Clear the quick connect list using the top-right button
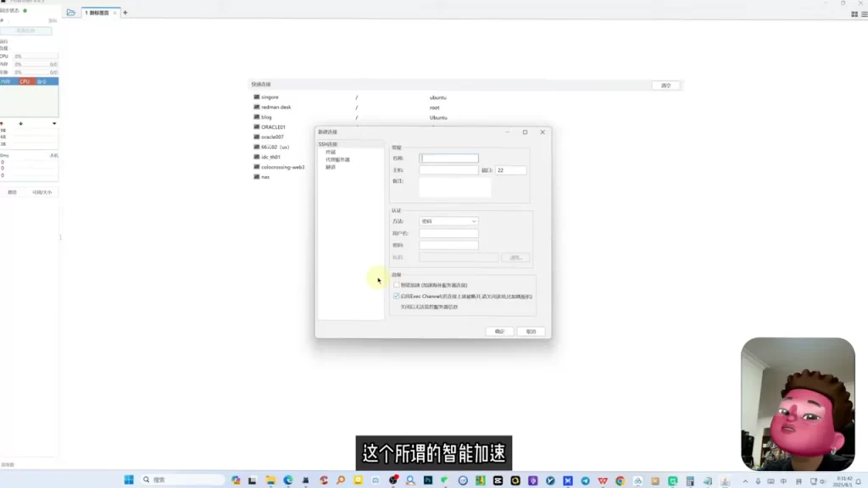Screen dimensions: 868x488 pos(665,86)
